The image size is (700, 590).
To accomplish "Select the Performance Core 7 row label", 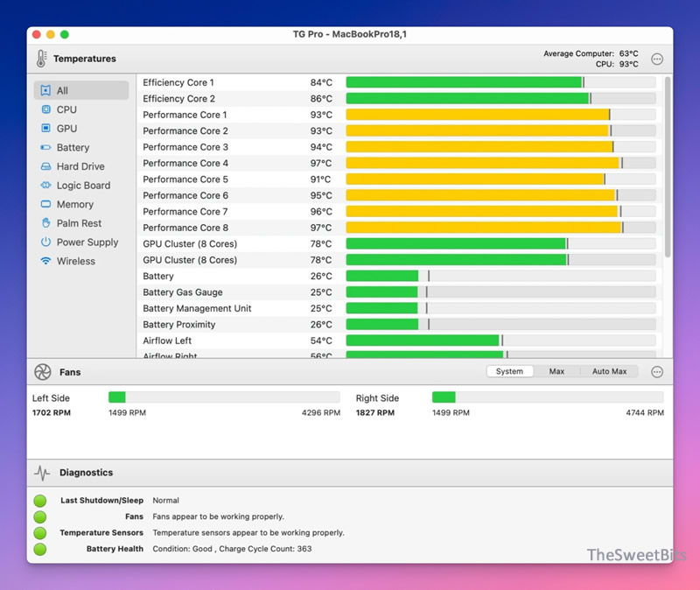I will [185, 211].
